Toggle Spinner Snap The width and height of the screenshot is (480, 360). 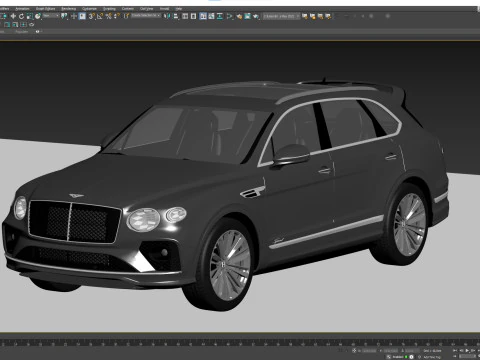(x=117, y=16)
